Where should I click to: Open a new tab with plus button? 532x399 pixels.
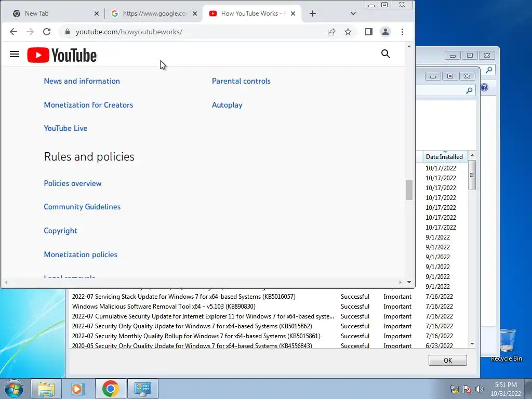(312, 14)
